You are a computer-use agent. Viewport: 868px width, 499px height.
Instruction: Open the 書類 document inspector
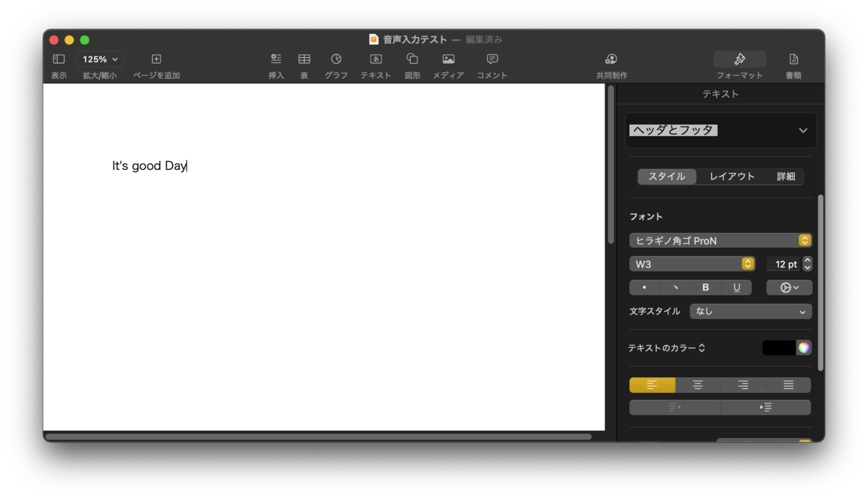pyautogui.click(x=793, y=59)
